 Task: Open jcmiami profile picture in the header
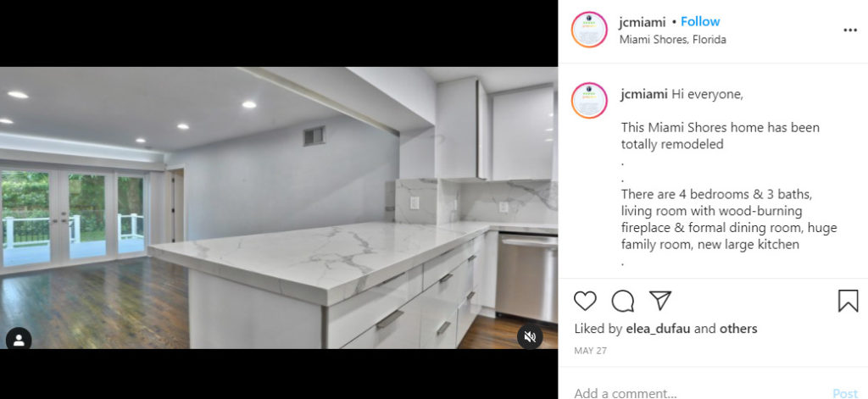pyautogui.click(x=589, y=30)
